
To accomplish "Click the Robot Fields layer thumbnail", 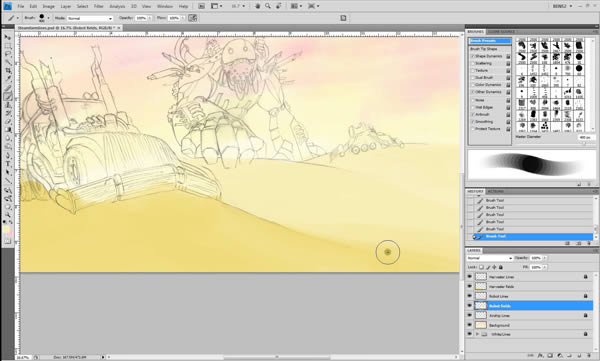I will coord(481,305).
